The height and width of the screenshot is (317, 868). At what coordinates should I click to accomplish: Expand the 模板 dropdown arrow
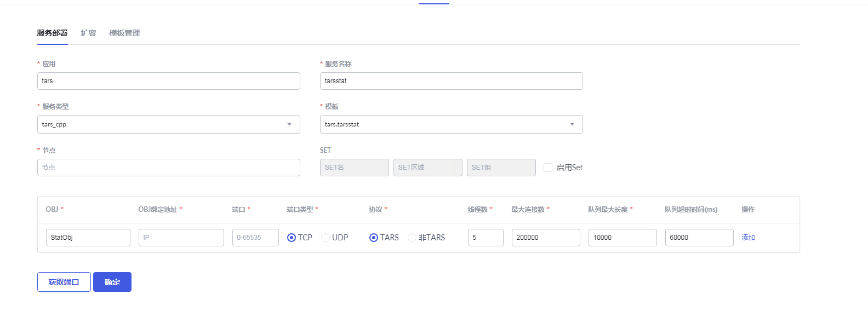[572, 124]
